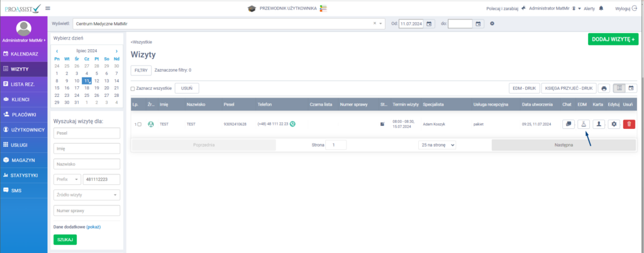Screen dimensions: 644x253
Task: Click the edit gear icon in row
Action: coord(614,124)
